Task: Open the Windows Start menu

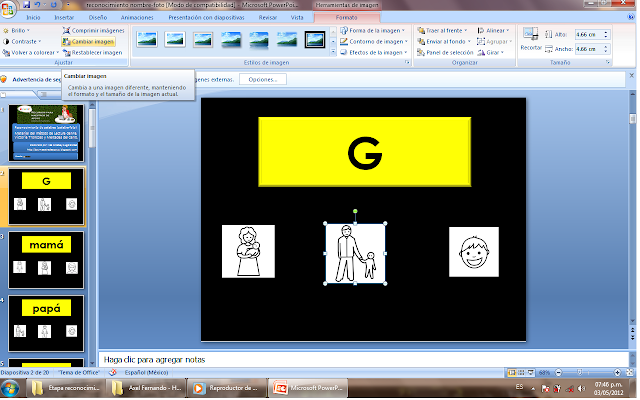Action: click(x=10, y=388)
